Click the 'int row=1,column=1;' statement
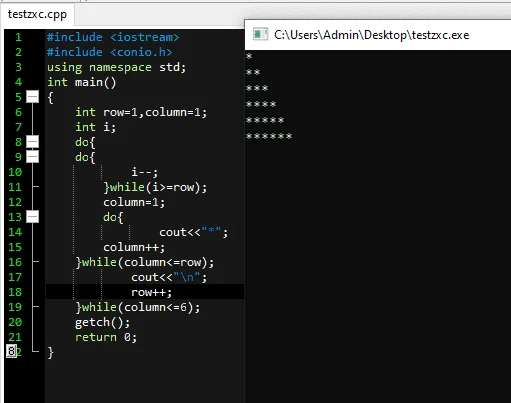511x403 pixels. 141,112
